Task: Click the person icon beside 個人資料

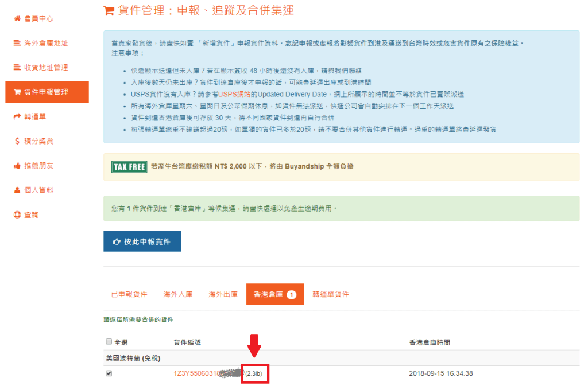Action: pos(17,190)
